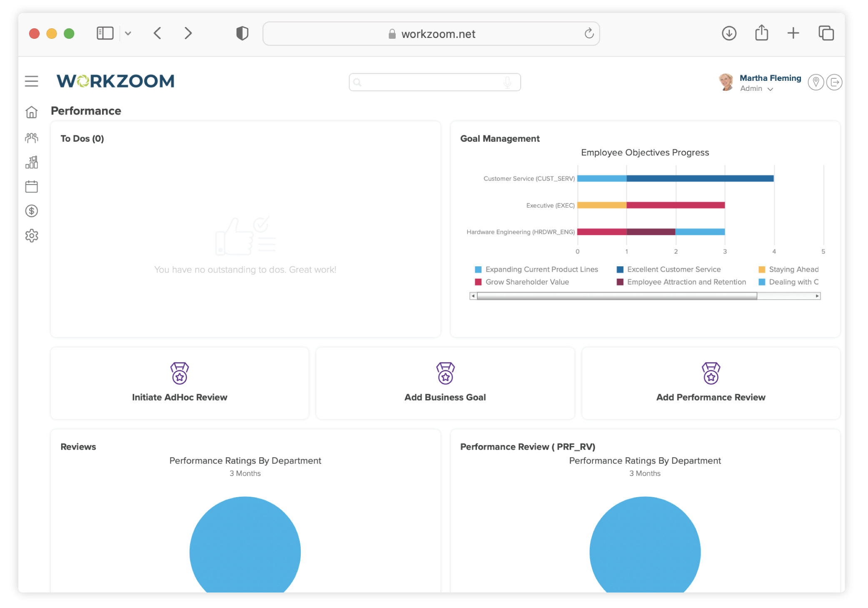Viewport: 868px width, 608px height.
Task: Expand the sidebar navigation menu
Action: click(31, 80)
